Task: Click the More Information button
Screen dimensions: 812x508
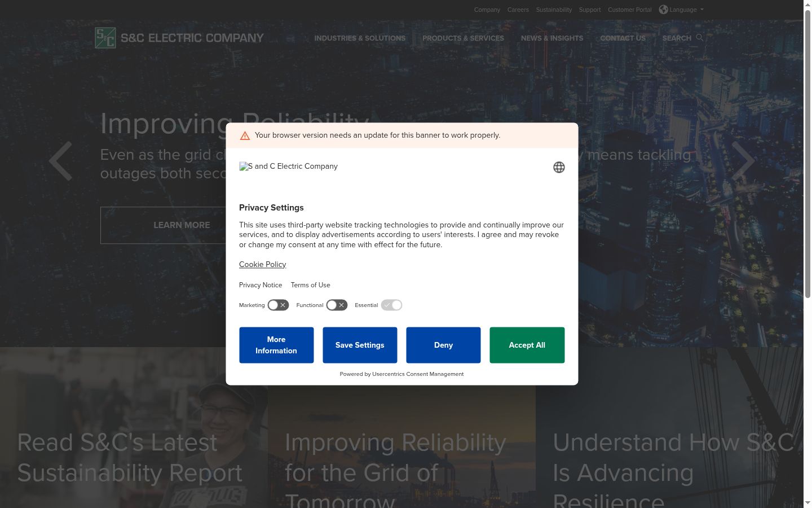Action: 276,345
